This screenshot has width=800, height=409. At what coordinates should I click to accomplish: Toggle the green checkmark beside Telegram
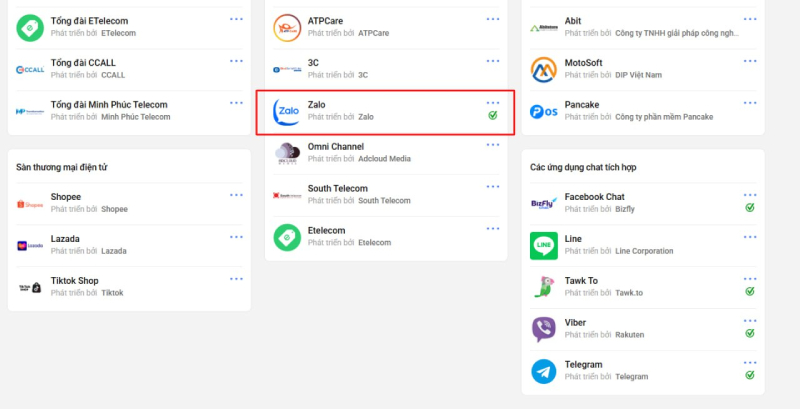749,375
